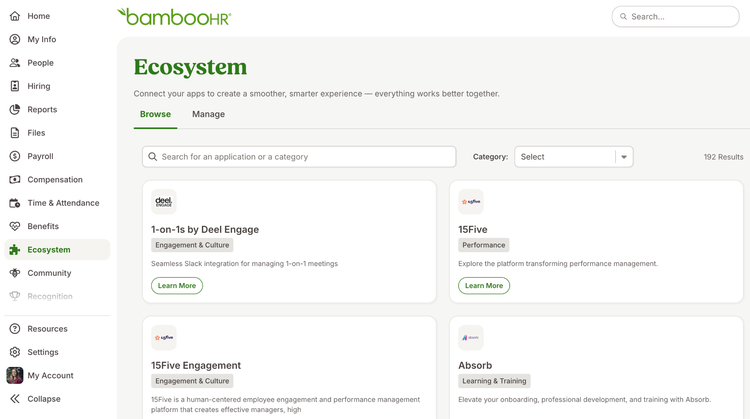Click the Hiring badge icon

tap(15, 86)
